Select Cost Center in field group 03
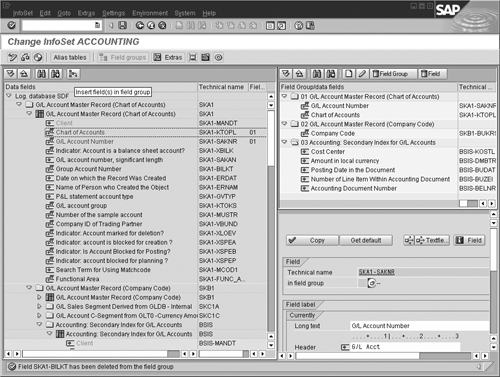Image resolution: width=500 pixels, height=377 pixels. (x=328, y=152)
